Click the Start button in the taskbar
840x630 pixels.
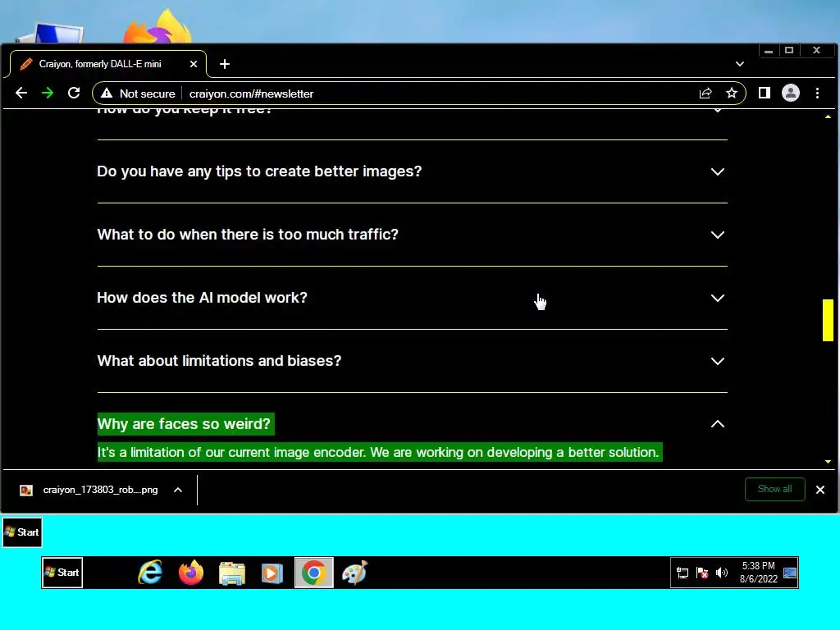click(62, 573)
